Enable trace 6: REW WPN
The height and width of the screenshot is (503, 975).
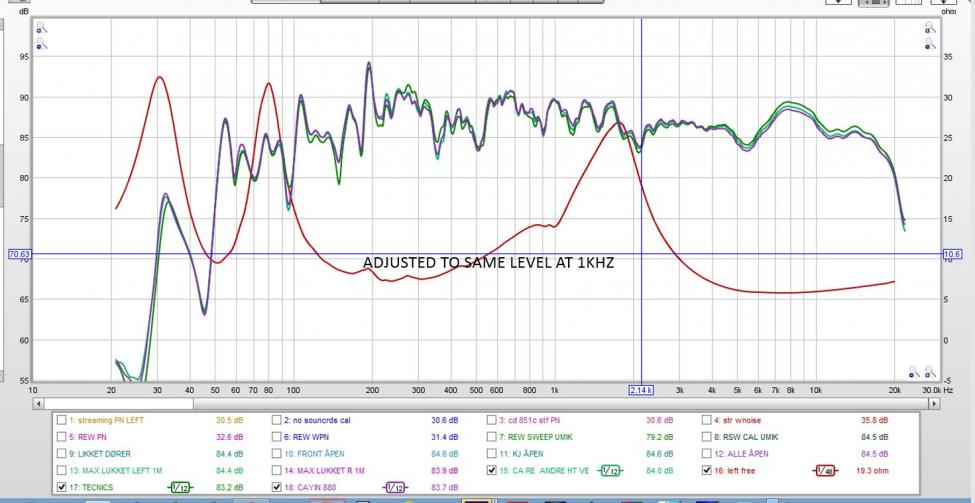277,437
